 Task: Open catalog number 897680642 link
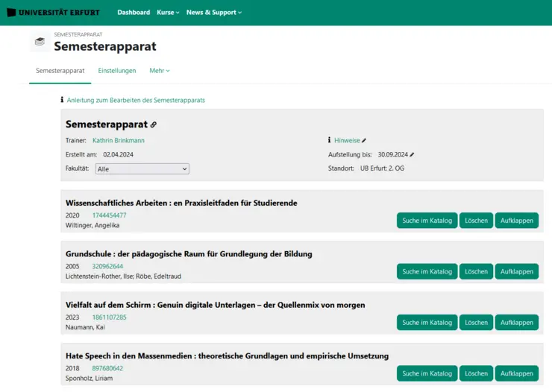click(107, 368)
